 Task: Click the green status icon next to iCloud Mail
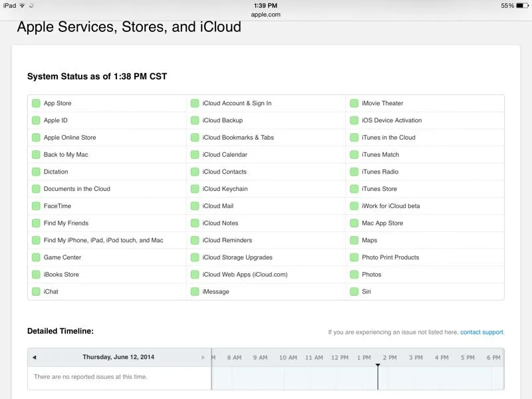pyautogui.click(x=195, y=206)
